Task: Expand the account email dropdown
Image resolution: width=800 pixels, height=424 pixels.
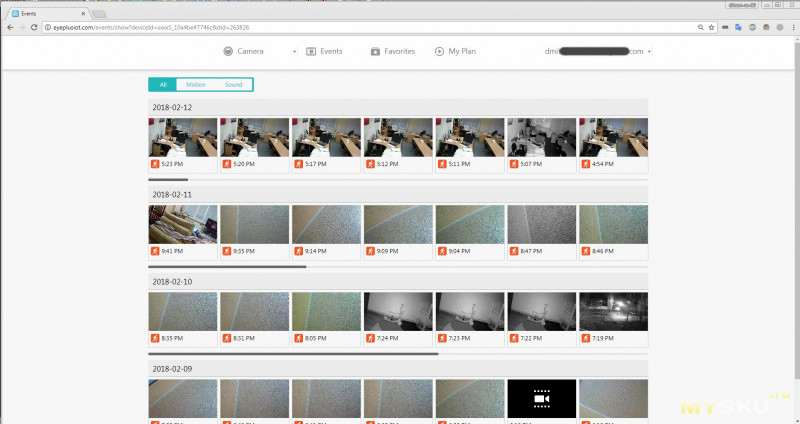Action: pos(650,51)
